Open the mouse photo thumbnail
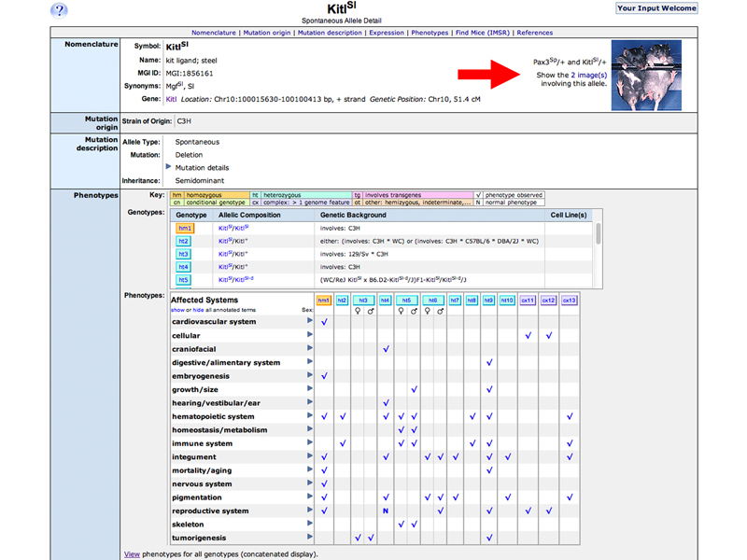The width and height of the screenshot is (747, 560). (x=646, y=76)
